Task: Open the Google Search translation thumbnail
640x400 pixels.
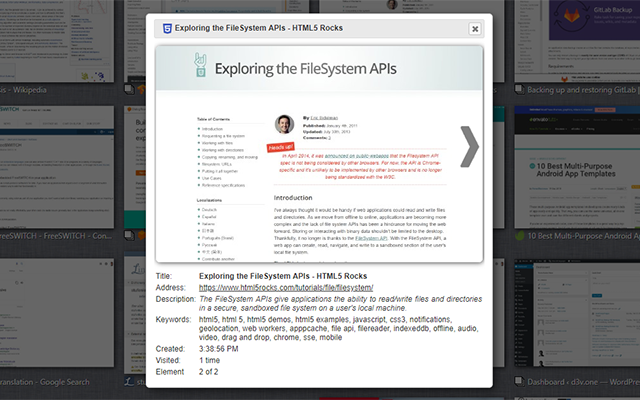Action: click(x=57, y=313)
